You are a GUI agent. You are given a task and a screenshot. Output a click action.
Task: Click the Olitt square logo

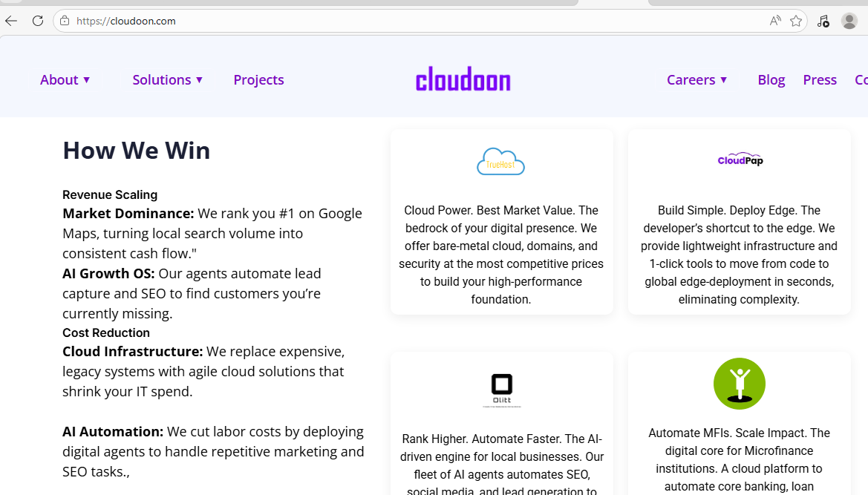(502, 390)
